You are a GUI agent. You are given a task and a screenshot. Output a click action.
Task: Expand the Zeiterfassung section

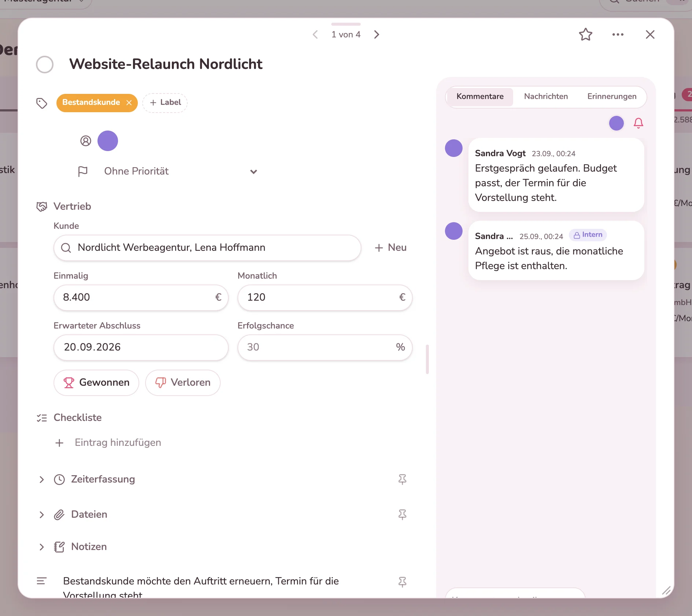coord(41,480)
